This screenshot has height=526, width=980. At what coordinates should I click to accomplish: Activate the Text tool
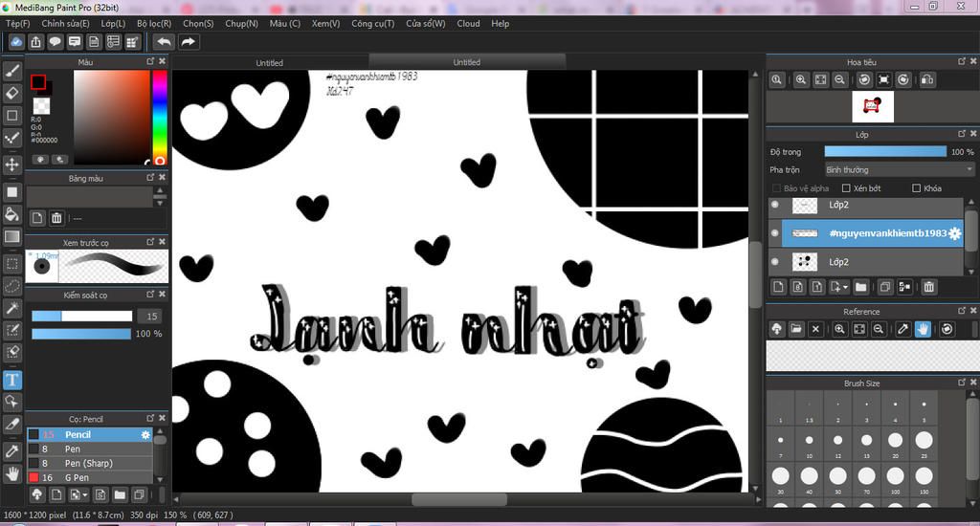11,380
